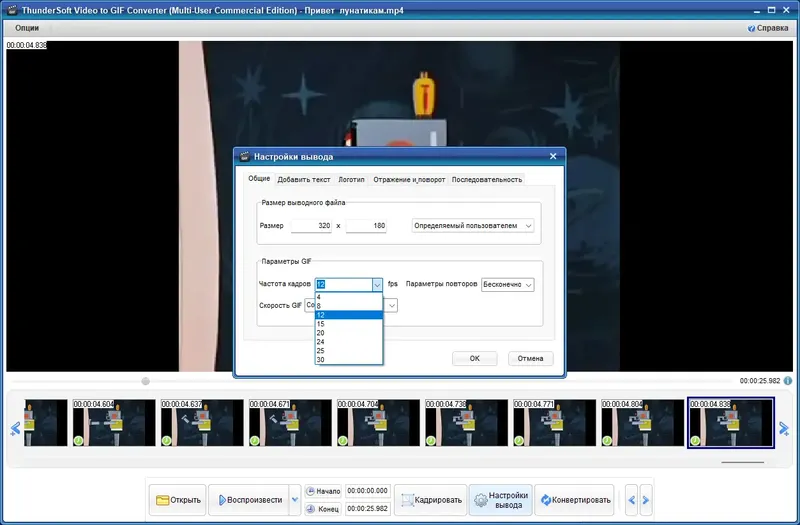Screen dimensions: 800x525
Task: Open the Бесконечно repeat dropdown
Action: (x=508, y=285)
